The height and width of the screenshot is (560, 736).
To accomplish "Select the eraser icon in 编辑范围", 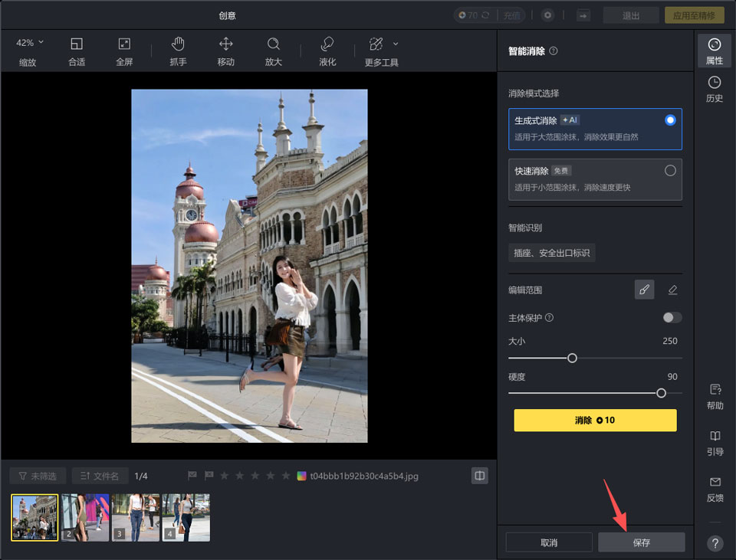I will pos(672,290).
